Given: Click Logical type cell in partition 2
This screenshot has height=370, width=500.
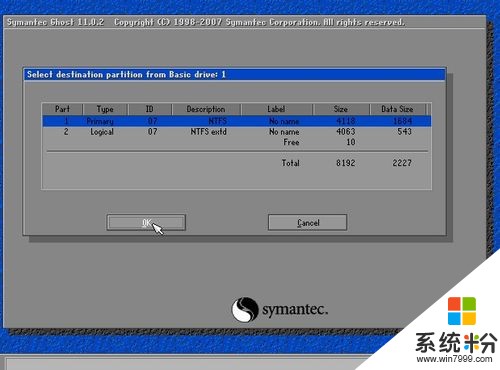Looking at the screenshot, I should click(x=102, y=132).
